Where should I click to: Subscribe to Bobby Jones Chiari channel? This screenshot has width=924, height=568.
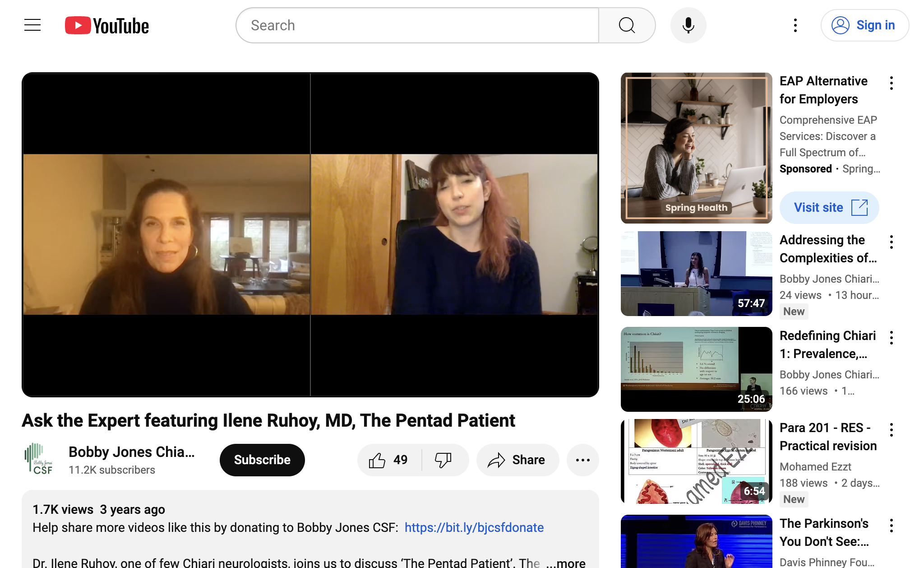click(262, 460)
